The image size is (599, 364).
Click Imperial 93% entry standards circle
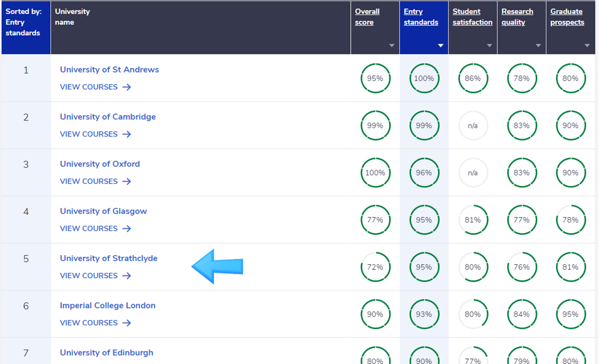tap(424, 314)
